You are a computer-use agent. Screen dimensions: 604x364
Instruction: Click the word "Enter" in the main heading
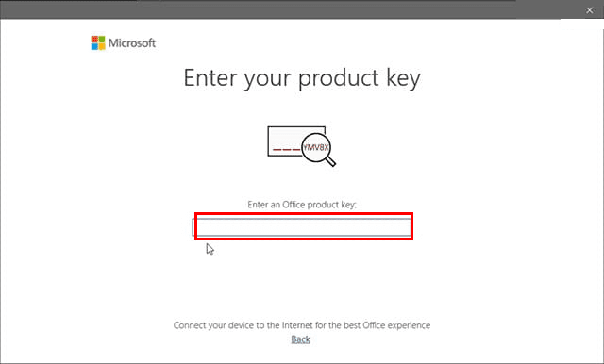tap(210, 77)
